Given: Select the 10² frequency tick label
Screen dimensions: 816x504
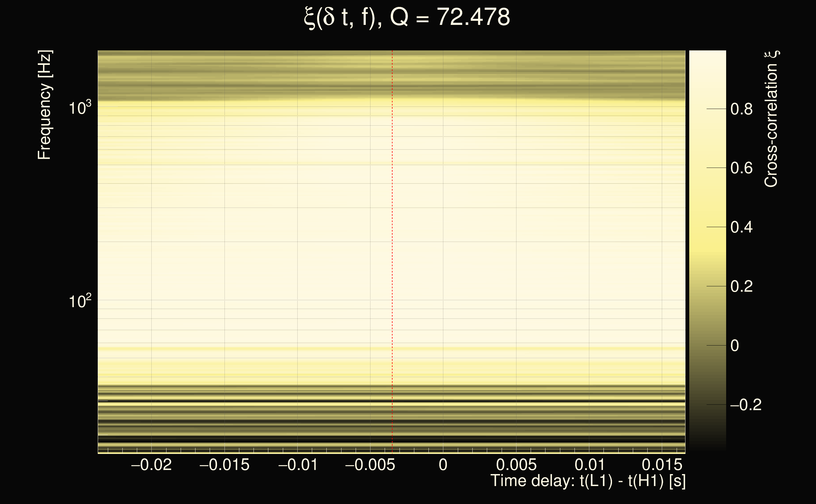Looking at the screenshot, I should (x=79, y=301).
